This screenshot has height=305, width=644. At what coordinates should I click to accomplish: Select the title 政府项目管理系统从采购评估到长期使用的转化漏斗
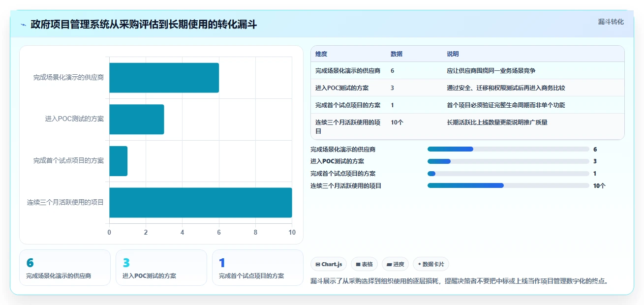tap(144, 25)
